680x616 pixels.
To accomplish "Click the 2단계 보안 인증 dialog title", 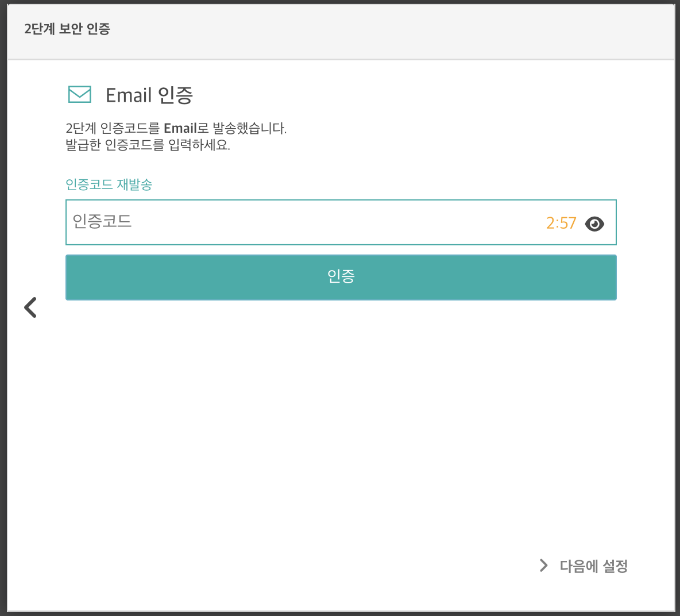I will point(67,29).
